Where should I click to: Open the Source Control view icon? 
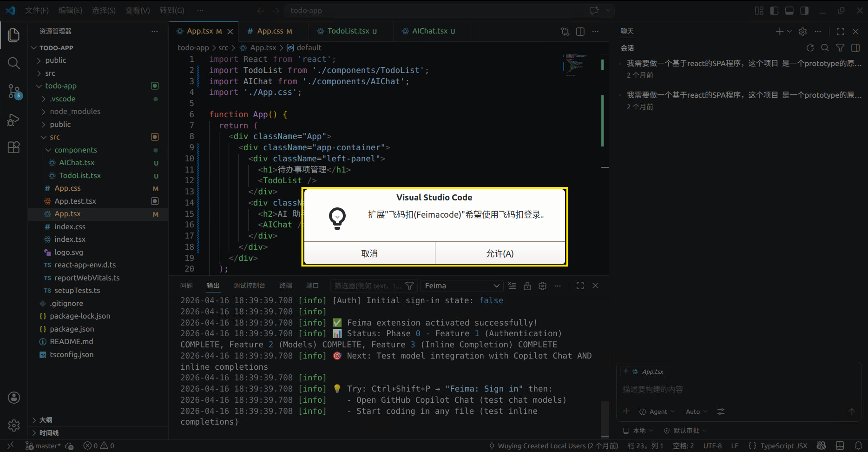[14, 91]
